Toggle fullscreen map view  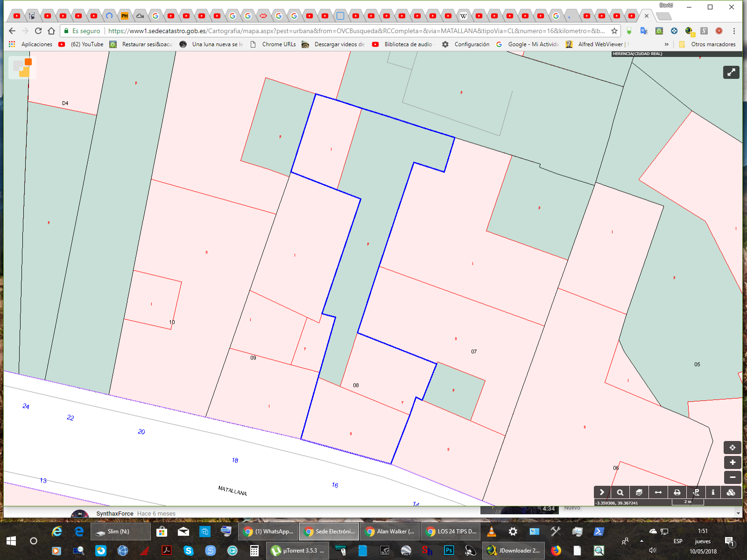731,72
